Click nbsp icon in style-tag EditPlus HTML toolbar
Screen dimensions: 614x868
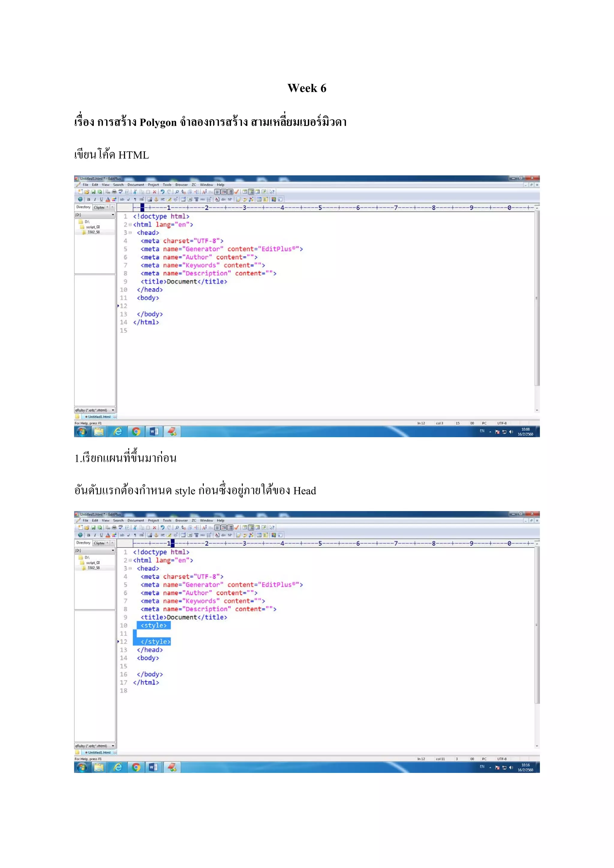pyautogui.click(x=122, y=535)
